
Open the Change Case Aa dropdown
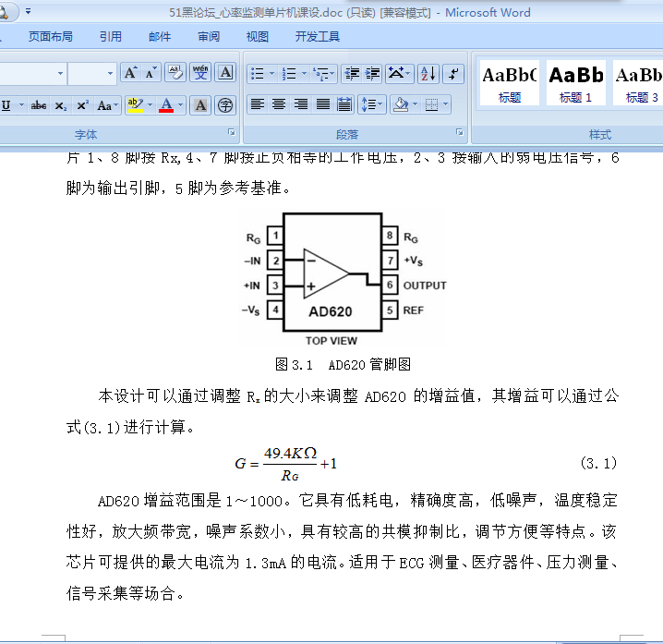tap(107, 105)
